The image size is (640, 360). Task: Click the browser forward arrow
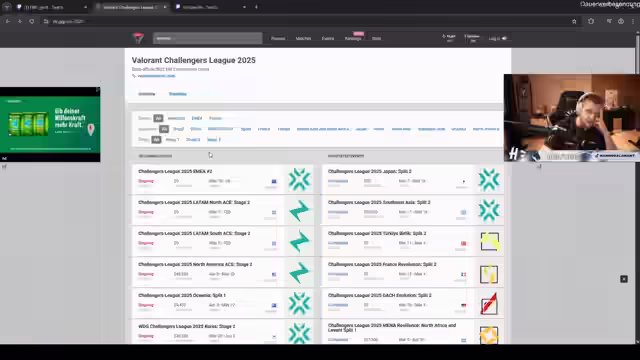tap(20, 21)
